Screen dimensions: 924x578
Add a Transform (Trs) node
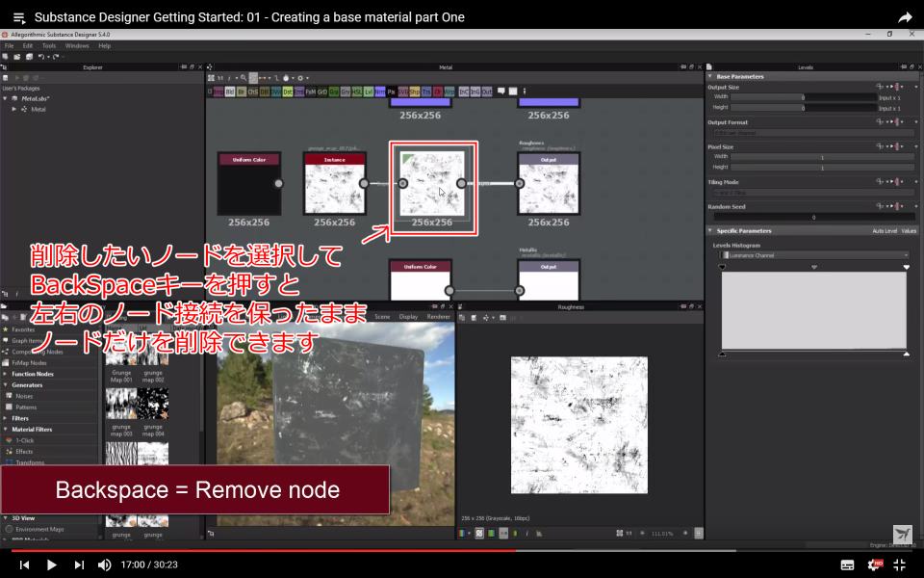tap(426, 92)
